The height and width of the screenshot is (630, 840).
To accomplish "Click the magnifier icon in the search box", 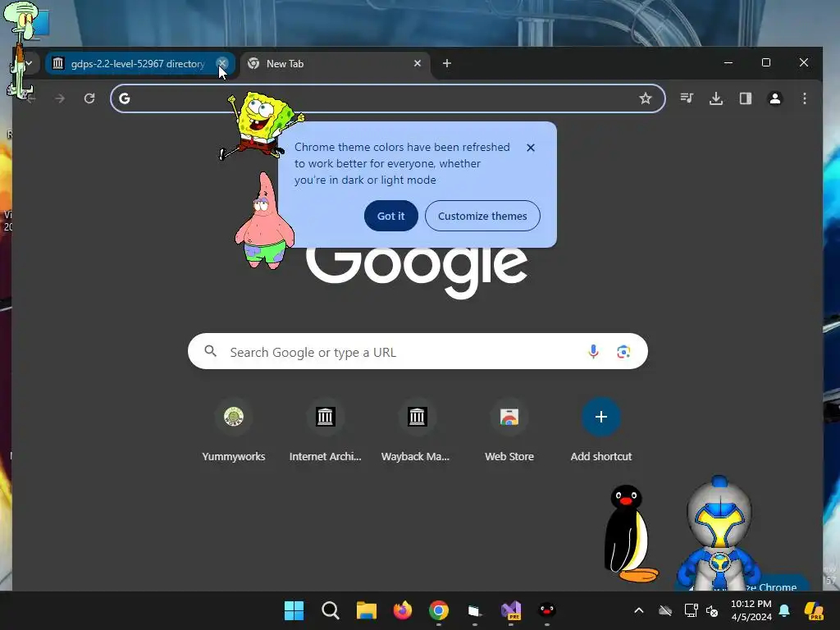I will click(211, 351).
